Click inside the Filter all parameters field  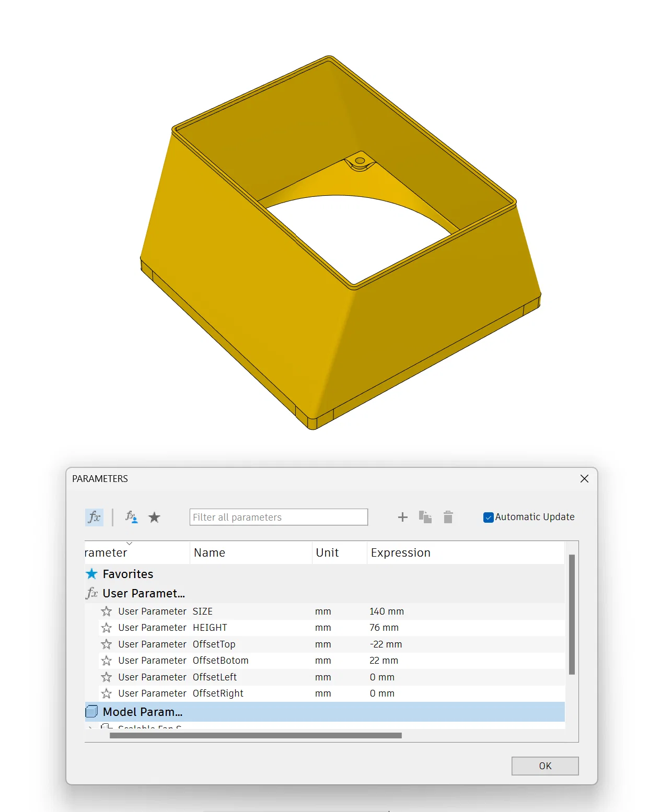(x=279, y=517)
